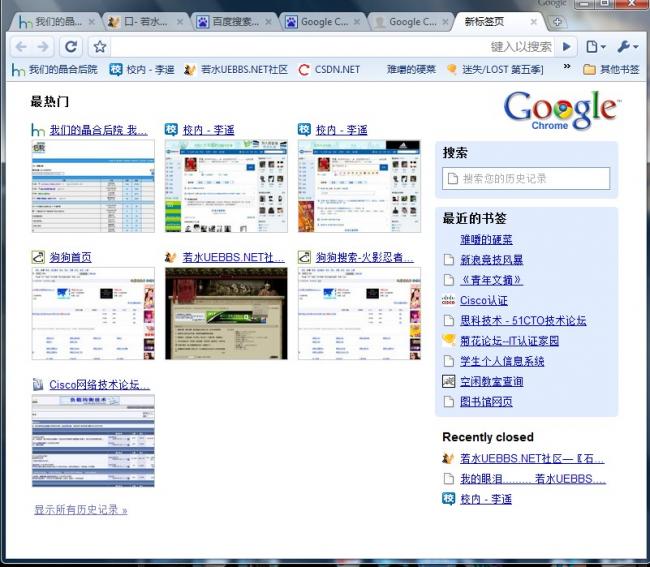Open recent bookmark 《青年文摘》

[x=492, y=280]
